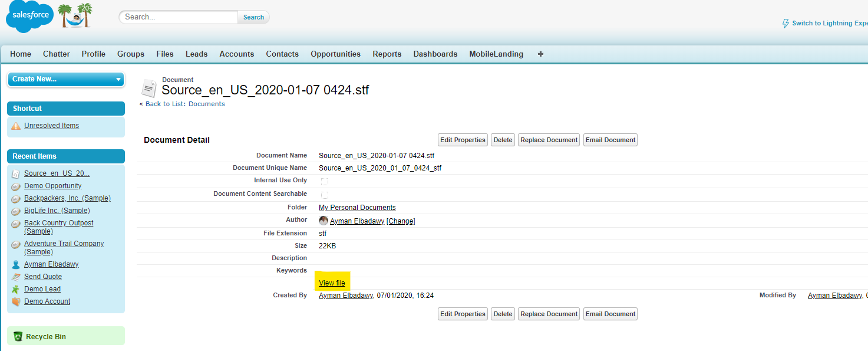Click the account icon beside Demo Account
This screenshot has width=868, height=351.
(x=15, y=301)
